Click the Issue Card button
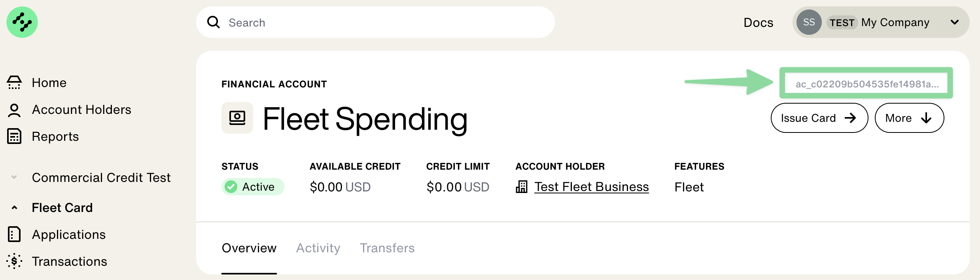This screenshot has width=980, height=280. tap(819, 117)
